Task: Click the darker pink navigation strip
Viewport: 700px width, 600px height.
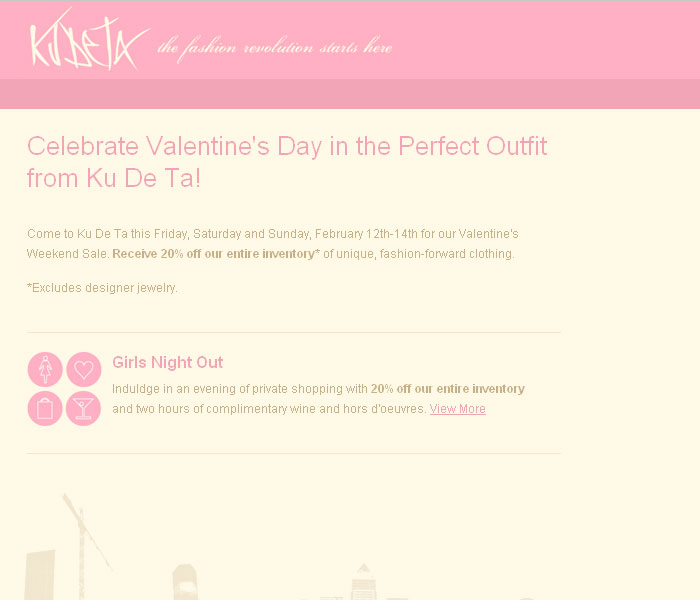Action: [x=350, y=94]
